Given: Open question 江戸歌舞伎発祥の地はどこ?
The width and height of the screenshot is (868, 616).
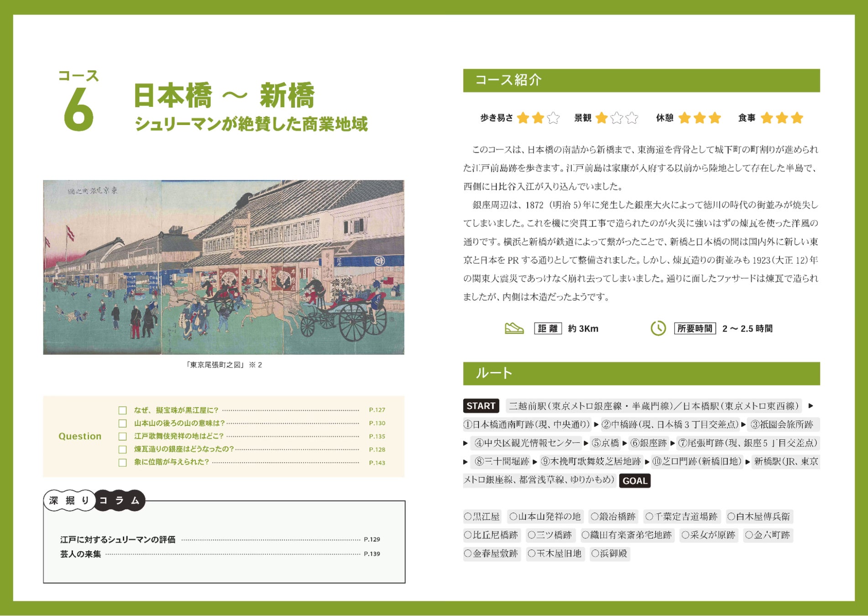Looking at the screenshot, I should (x=179, y=437).
